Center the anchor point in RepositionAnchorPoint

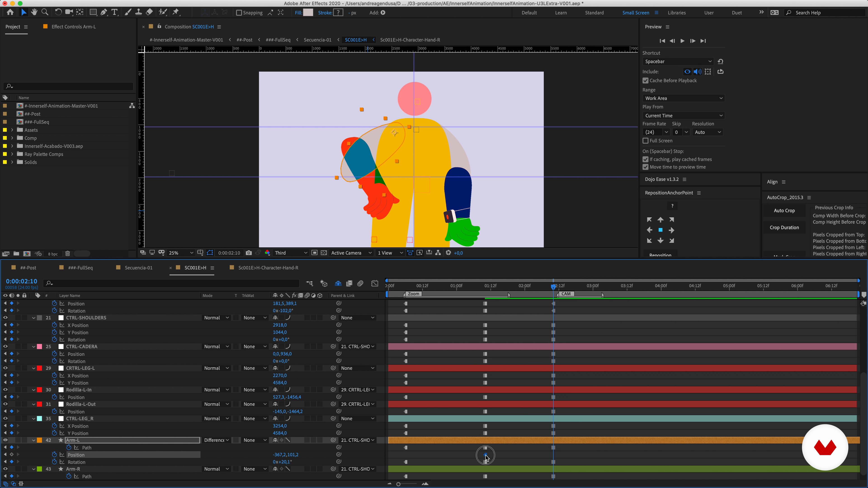click(660, 230)
